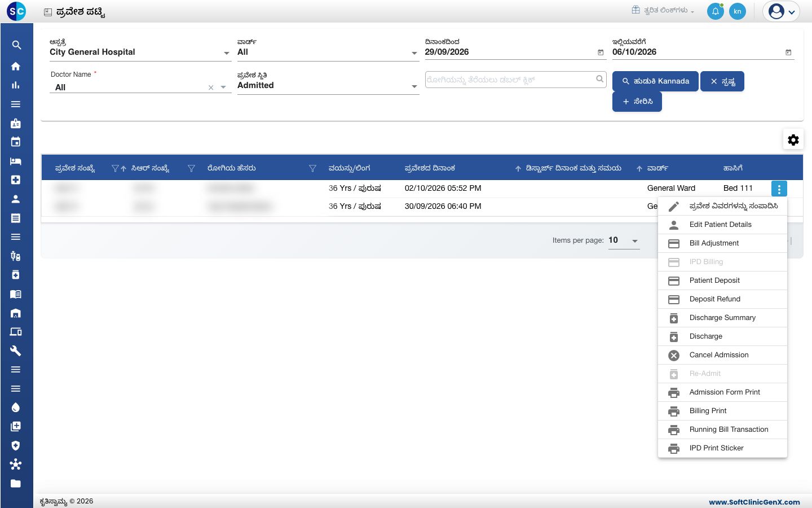
Task: Expand the ಆಸ್ಪತ್ರೆ City General Hospital dropdown
Action: [x=227, y=53]
